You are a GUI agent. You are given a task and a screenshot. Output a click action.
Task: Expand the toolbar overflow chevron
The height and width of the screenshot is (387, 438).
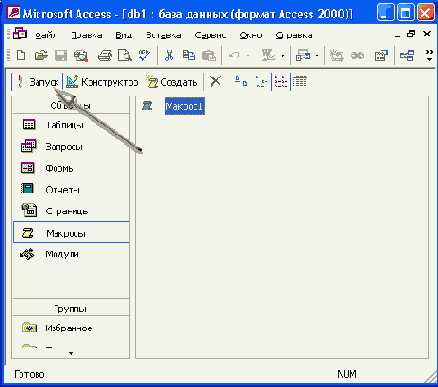tap(429, 55)
